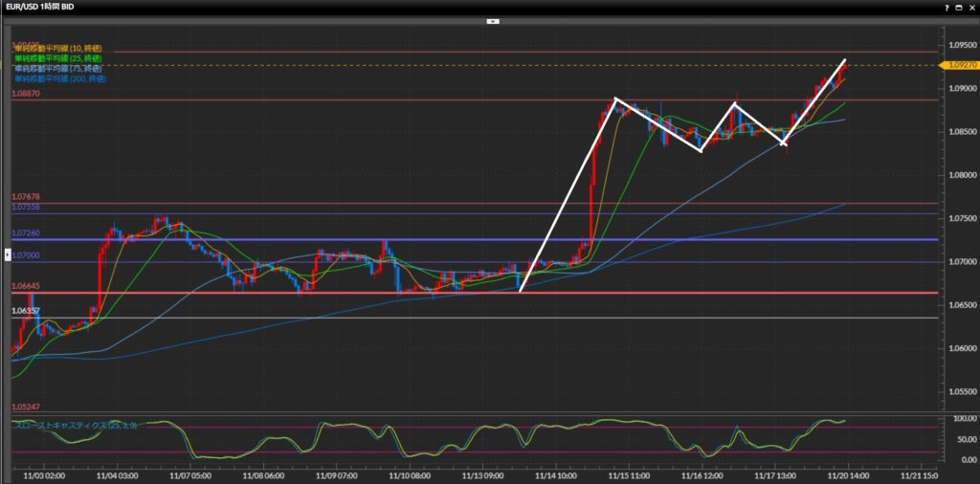Viewport: 980px width, 484px height.
Task: Select the 10-period moving average label
Action: (x=57, y=49)
